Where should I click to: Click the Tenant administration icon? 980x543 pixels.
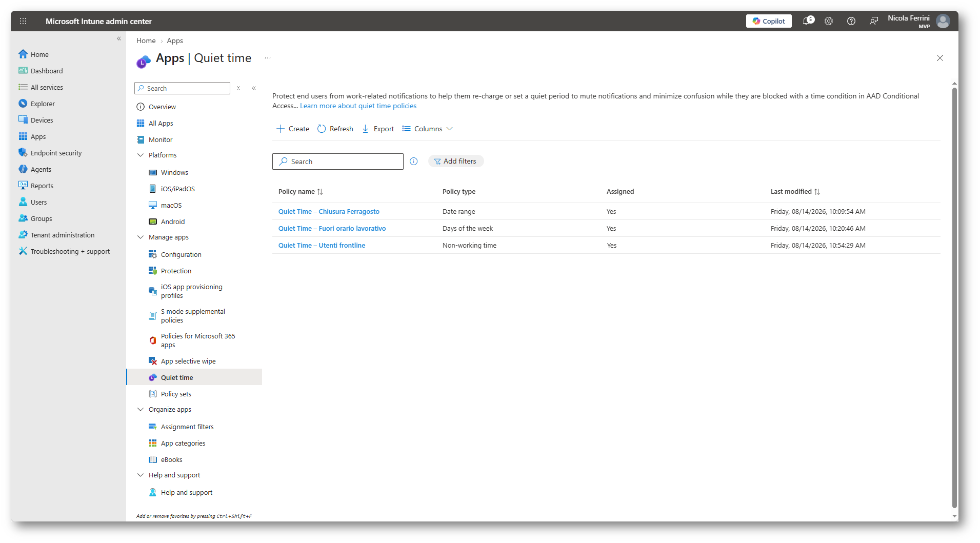tap(23, 235)
